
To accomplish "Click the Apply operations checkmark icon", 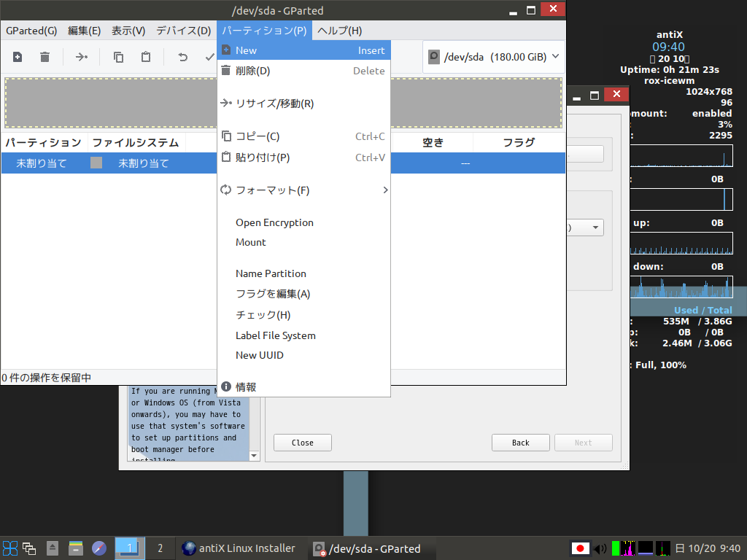I will tap(209, 57).
